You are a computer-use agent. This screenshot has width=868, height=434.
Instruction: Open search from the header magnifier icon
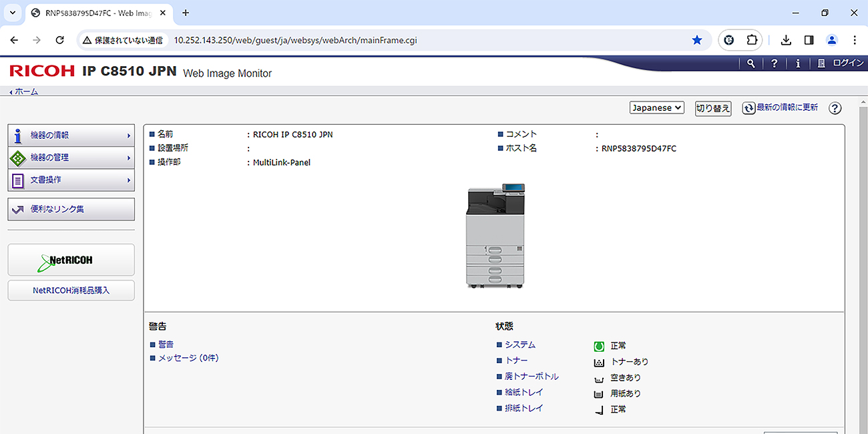pos(750,63)
